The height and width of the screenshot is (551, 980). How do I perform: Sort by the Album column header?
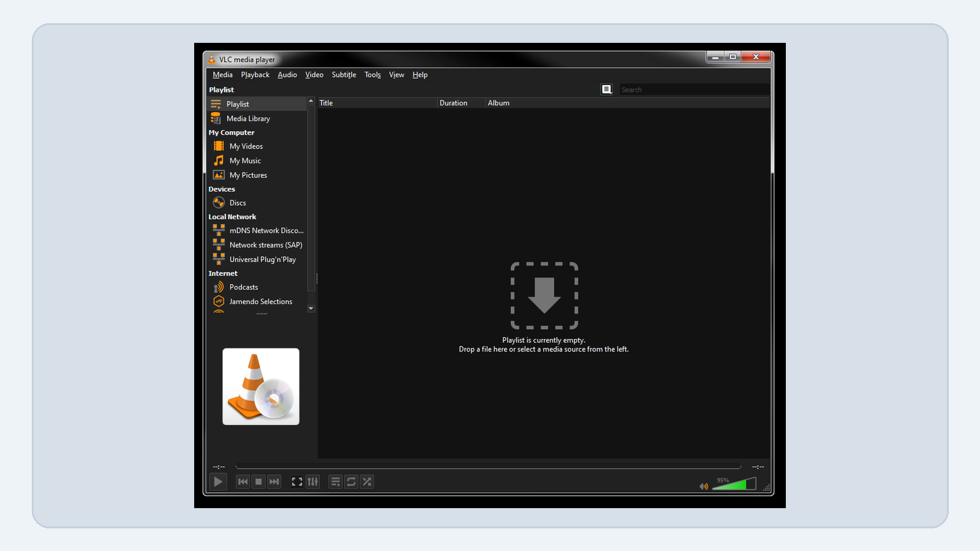pos(627,103)
